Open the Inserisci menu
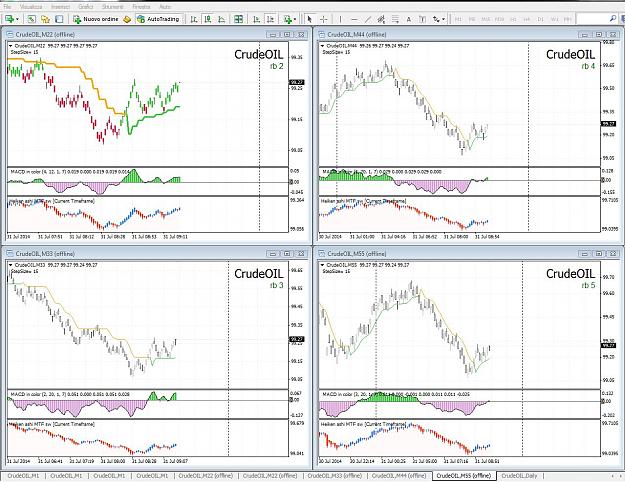Screen dimensions: 625x482 pyautogui.click(x=61, y=7)
